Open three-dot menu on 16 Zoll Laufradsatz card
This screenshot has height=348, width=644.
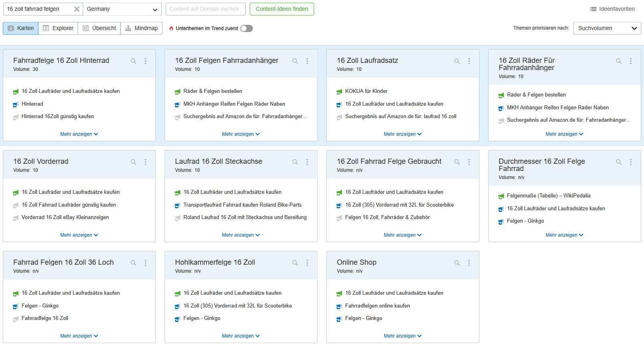click(x=469, y=61)
